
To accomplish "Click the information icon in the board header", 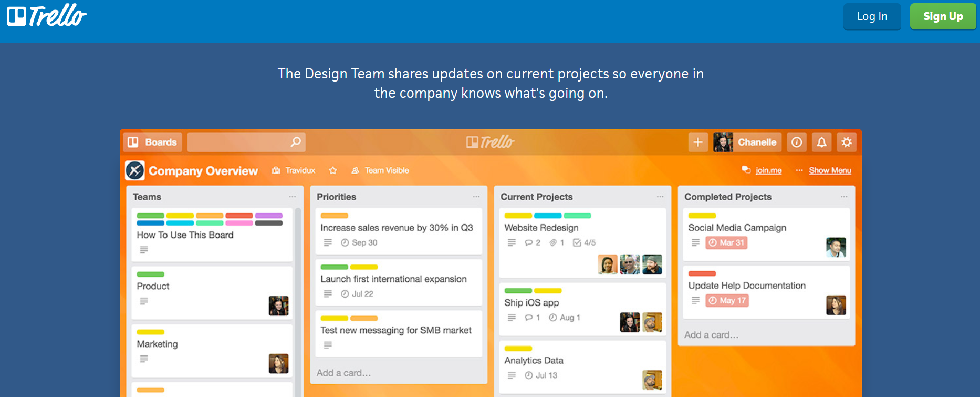I will tap(797, 142).
